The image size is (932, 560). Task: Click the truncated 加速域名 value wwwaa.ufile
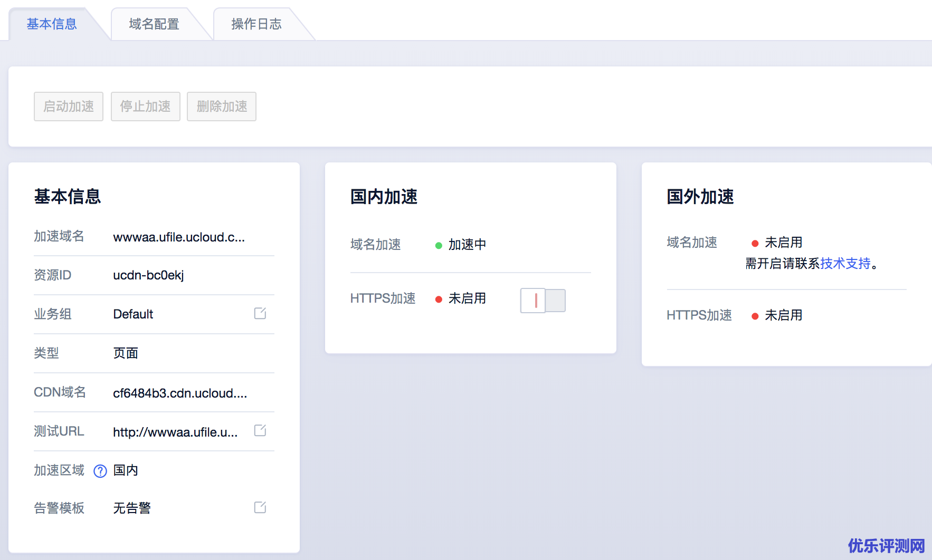click(x=179, y=237)
